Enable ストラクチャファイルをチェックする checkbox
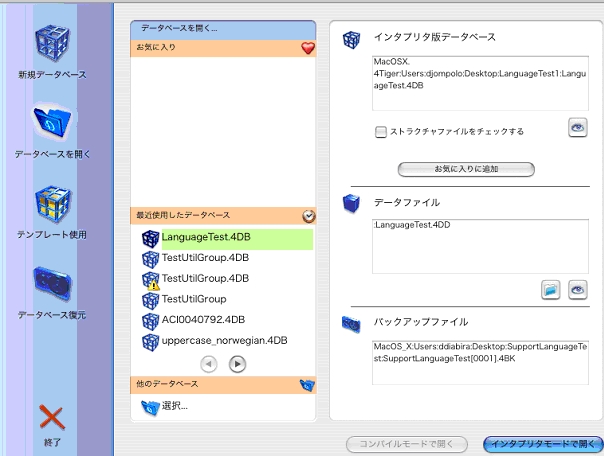Viewport: 604px width, 456px height. coord(381,131)
